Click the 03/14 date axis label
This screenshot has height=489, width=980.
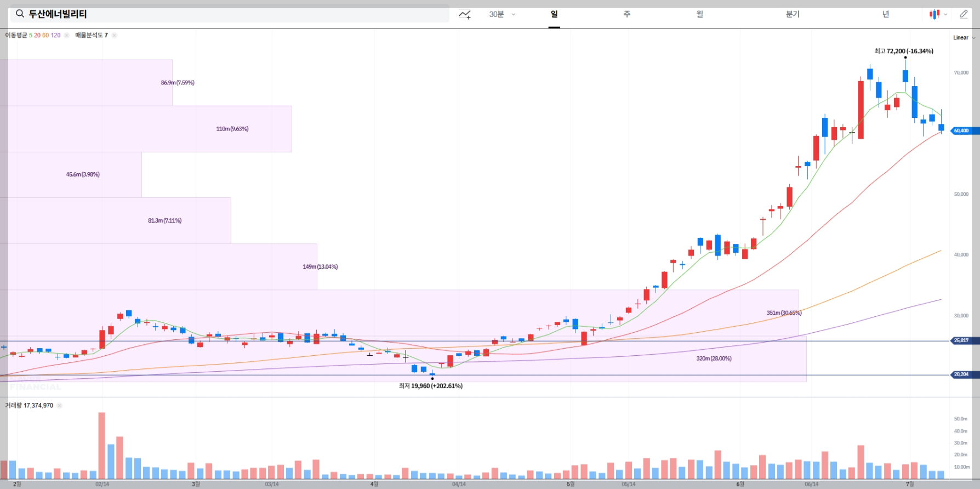click(272, 484)
